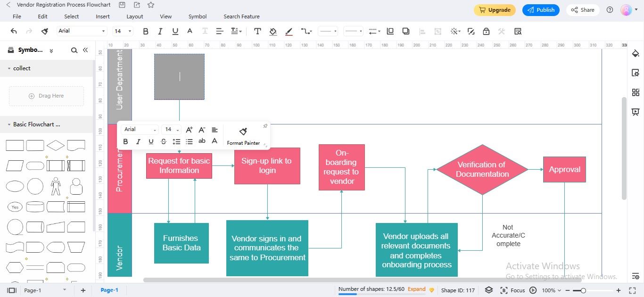Open presentation icon in right sidebar

coord(636,112)
